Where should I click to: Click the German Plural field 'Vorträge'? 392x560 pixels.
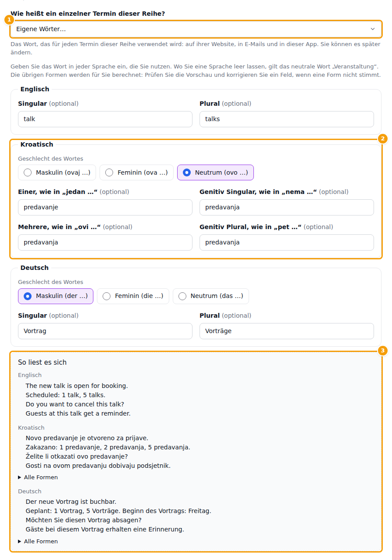coord(287,331)
